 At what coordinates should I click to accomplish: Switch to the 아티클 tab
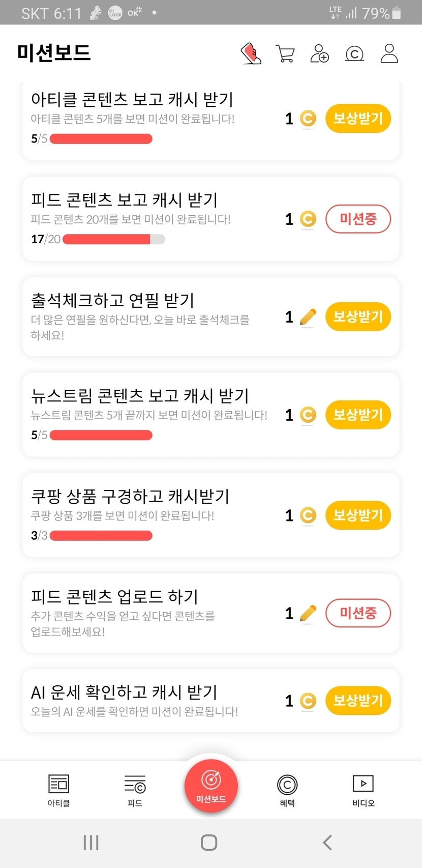pos(58,790)
